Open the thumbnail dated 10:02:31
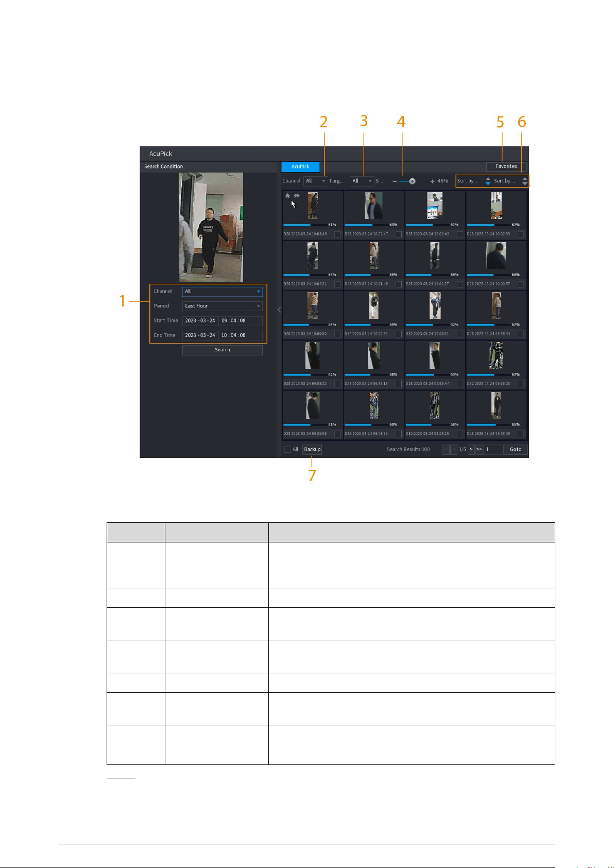 pyautogui.click(x=313, y=256)
